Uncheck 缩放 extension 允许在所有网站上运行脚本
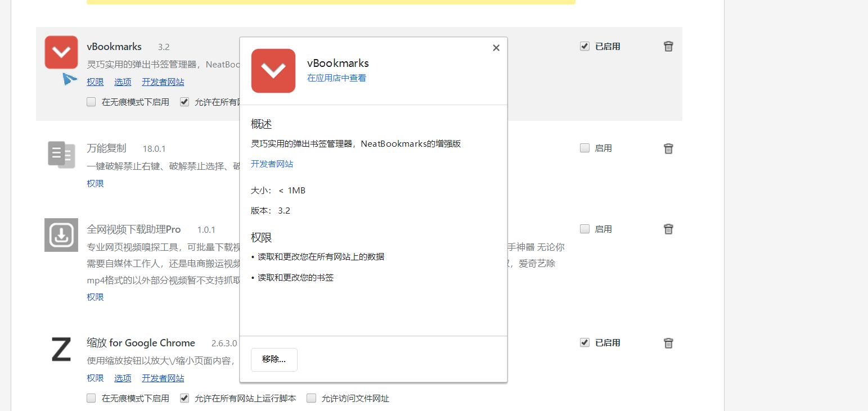The width and height of the screenshot is (868, 411). pyautogui.click(x=184, y=398)
